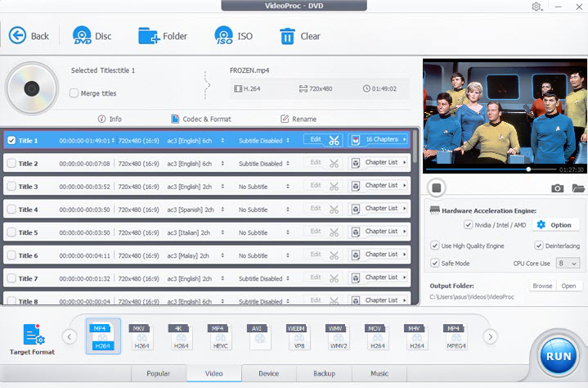This screenshot has height=388, width=588.
Task: Enable the Merge titles checkbox
Action: (x=74, y=93)
